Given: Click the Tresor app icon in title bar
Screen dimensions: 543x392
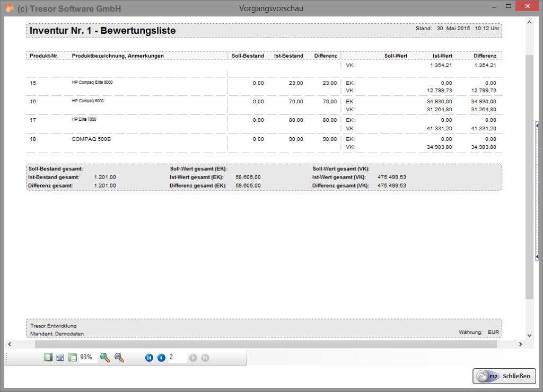Looking at the screenshot, I should pyautogui.click(x=9, y=8).
